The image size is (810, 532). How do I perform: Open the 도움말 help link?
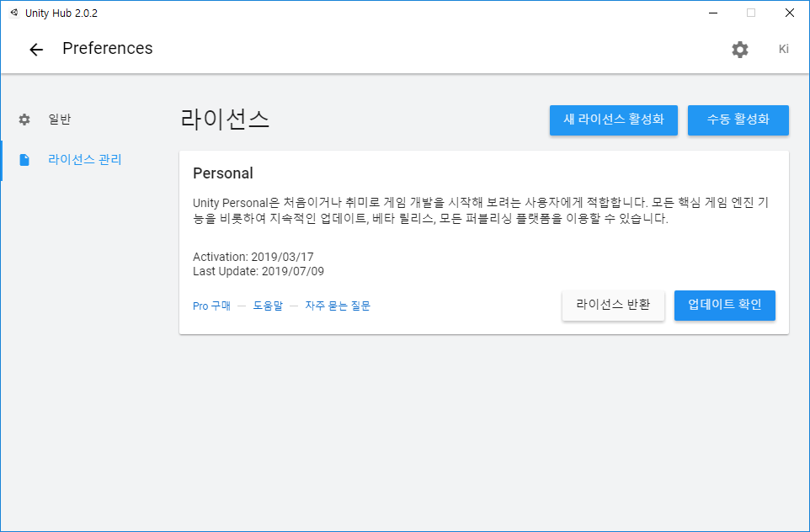tap(268, 306)
